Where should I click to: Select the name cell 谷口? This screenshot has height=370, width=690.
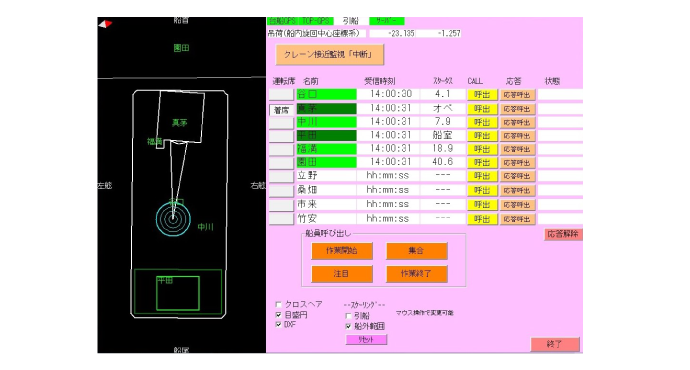click(327, 95)
